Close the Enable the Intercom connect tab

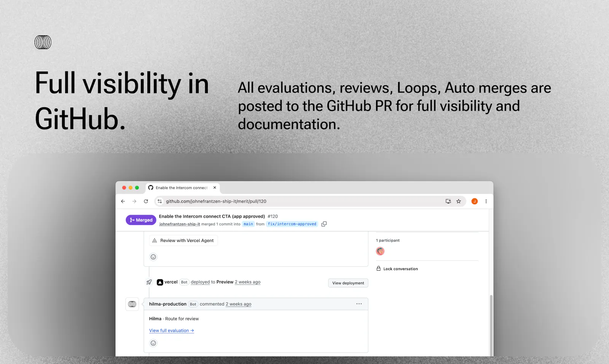coord(215,188)
